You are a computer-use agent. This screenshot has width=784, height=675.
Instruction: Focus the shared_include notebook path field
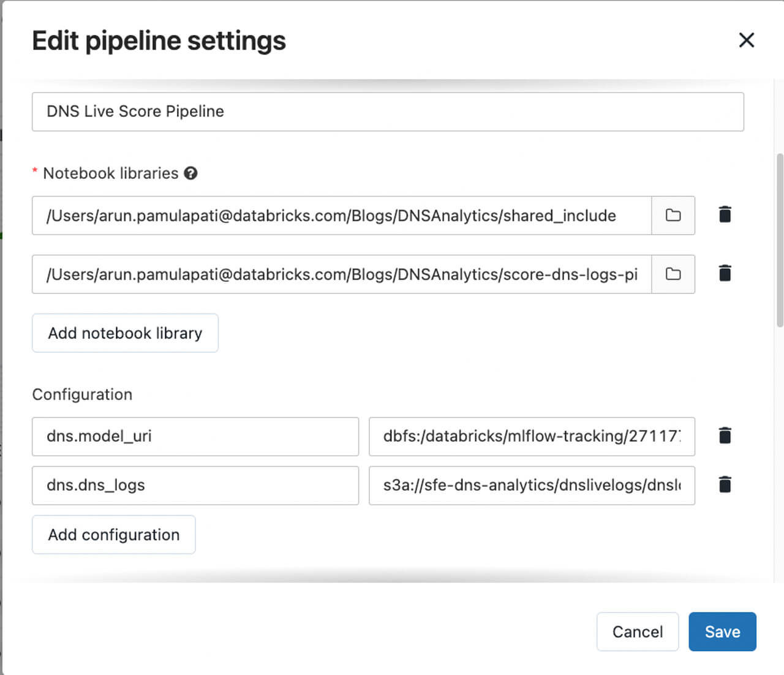coord(341,216)
